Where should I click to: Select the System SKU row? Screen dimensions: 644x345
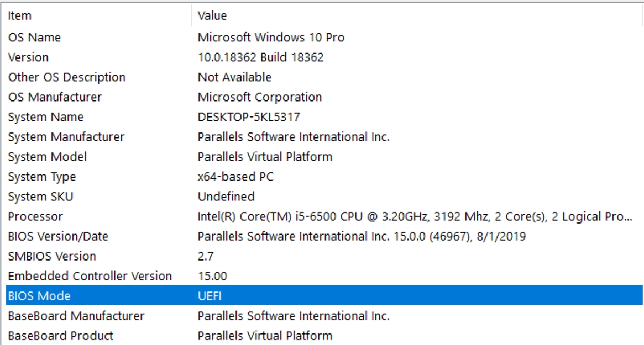point(40,197)
